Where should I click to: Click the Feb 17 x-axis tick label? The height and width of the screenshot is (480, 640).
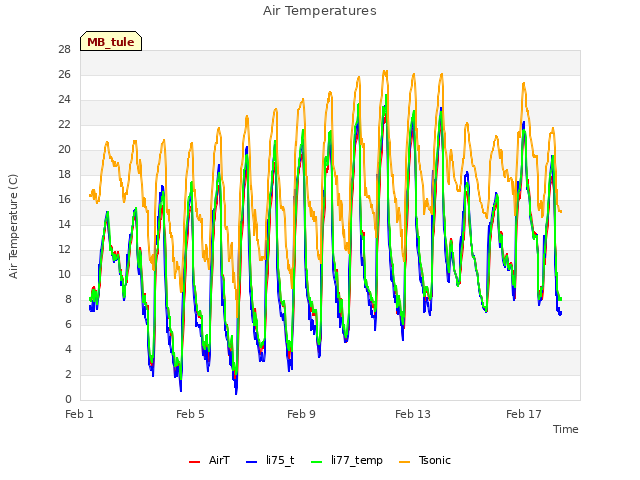coord(524,414)
